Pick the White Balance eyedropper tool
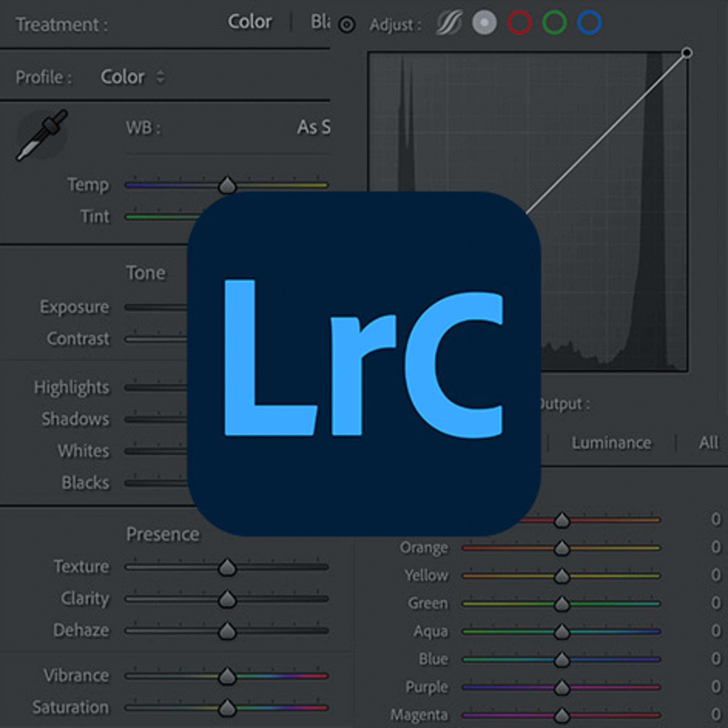The width and height of the screenshot is (728, 728). (42, 135)
